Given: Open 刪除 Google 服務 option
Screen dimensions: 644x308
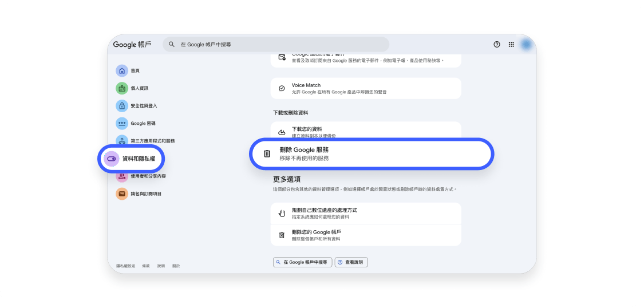Looking at the screenshot, I should tap(372, 153).
